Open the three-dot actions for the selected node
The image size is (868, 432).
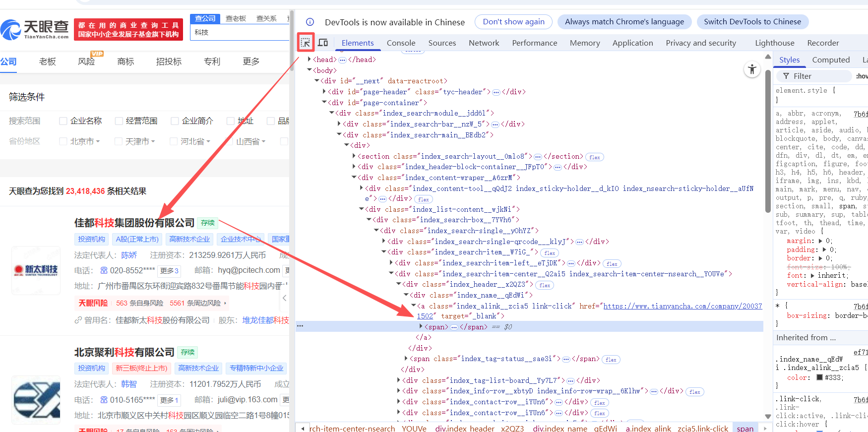(x=300, y=326)
